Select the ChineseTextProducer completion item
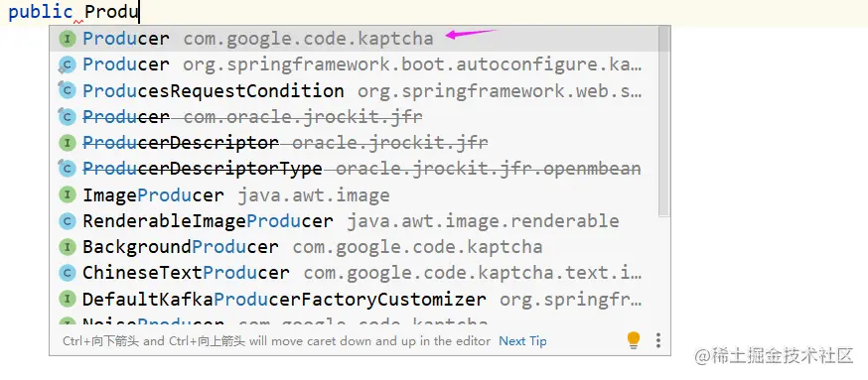This screenshot has width=868, height=380. click(354, 273)
